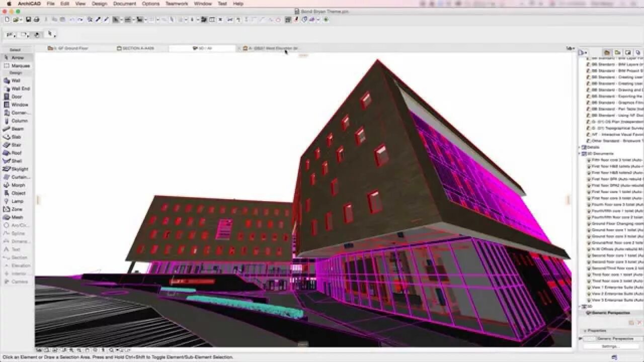Expand the Details folder in Navigator

580,147
